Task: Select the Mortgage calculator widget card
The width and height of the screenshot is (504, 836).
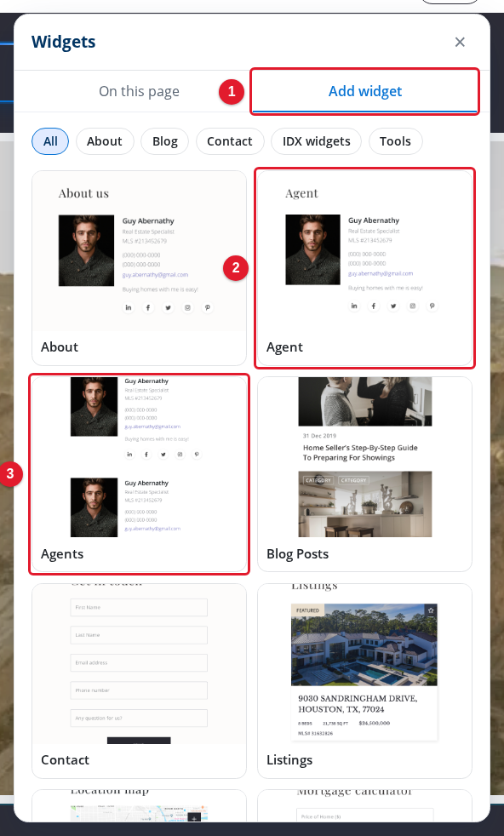Action: pyautogui.click(x=364, y=805)
